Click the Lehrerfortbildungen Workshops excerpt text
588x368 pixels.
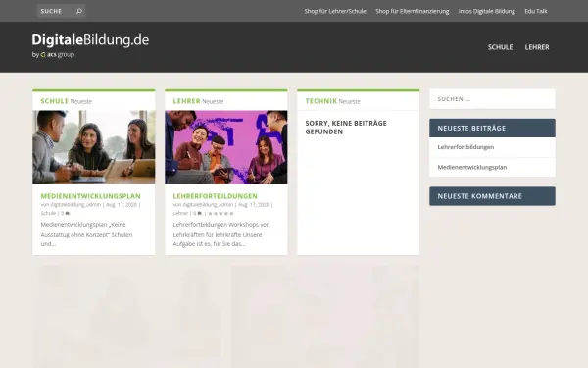point(221,234)
